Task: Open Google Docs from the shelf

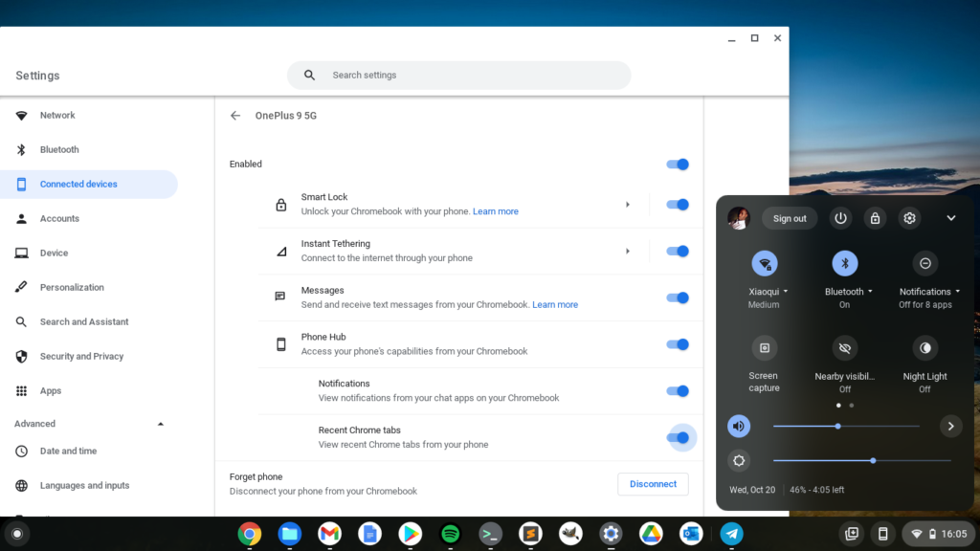Action: click(x=370, y=534)
